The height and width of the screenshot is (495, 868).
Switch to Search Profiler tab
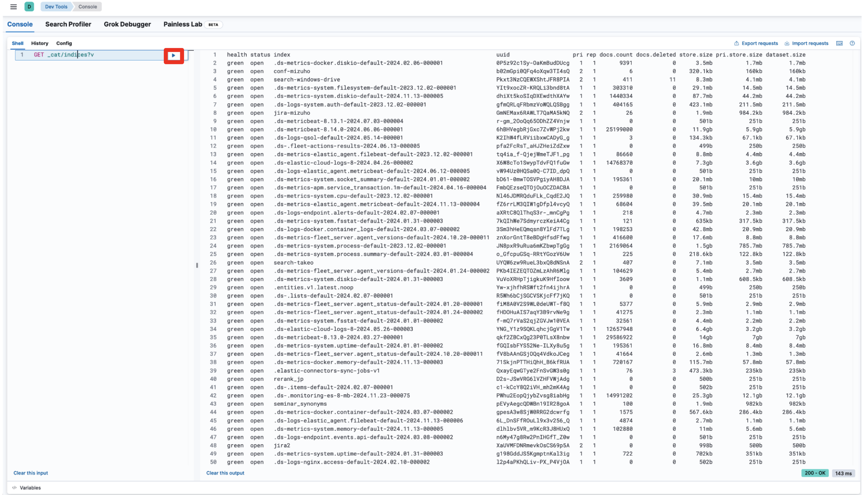click(x=68, y=24)
